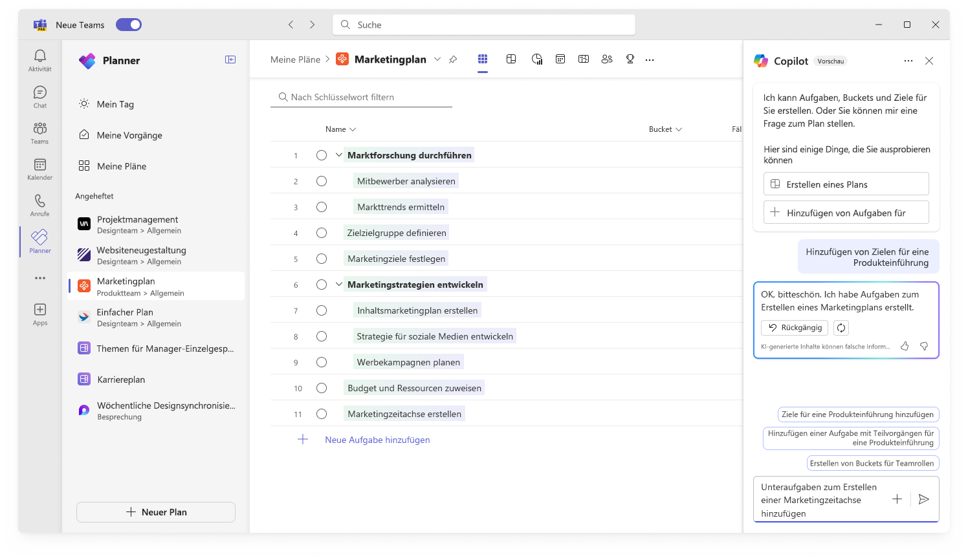The width and height of the screenshot is (968, 560).
Task: Mark Marketingzeitachse erstellen complete
Action: pyautogui.click(x=322, y=414)
